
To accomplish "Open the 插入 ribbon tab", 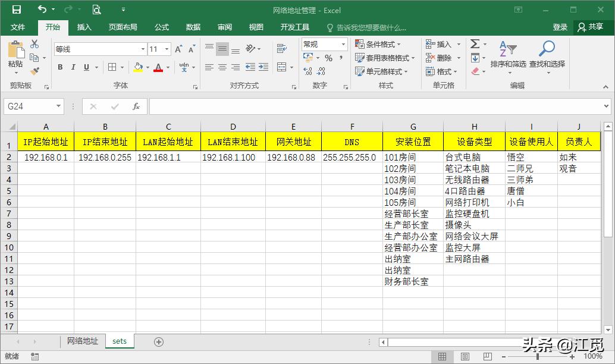I will 84,27.
